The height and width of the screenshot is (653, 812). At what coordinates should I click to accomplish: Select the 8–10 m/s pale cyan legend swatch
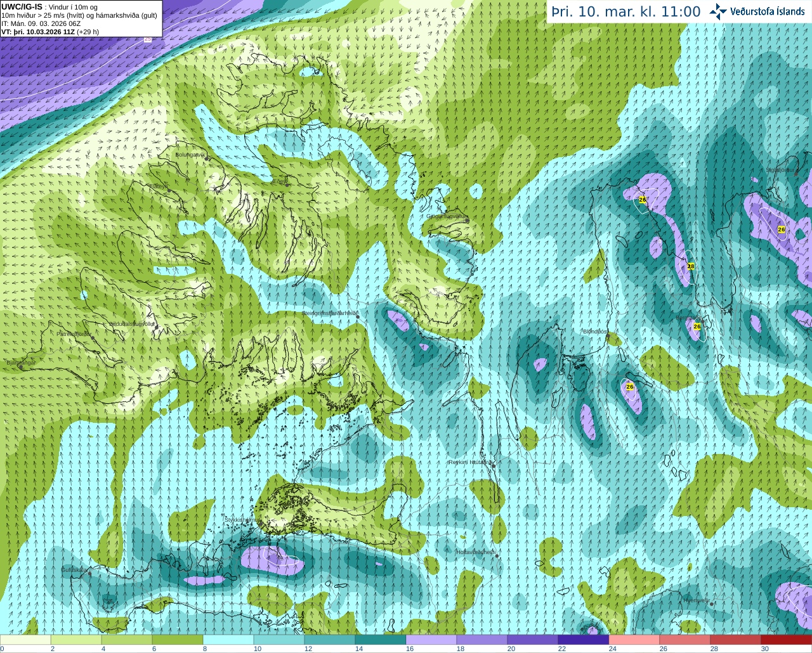(x=228, y=640)
